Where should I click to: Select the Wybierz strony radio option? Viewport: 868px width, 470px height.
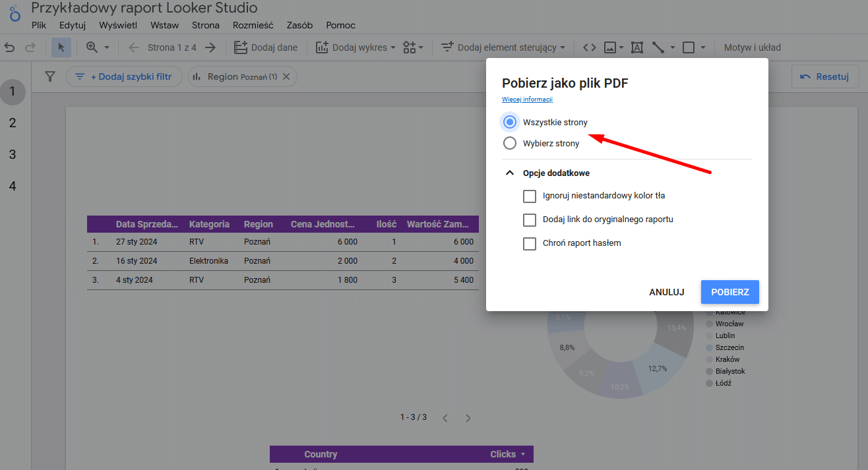point(509,143)
